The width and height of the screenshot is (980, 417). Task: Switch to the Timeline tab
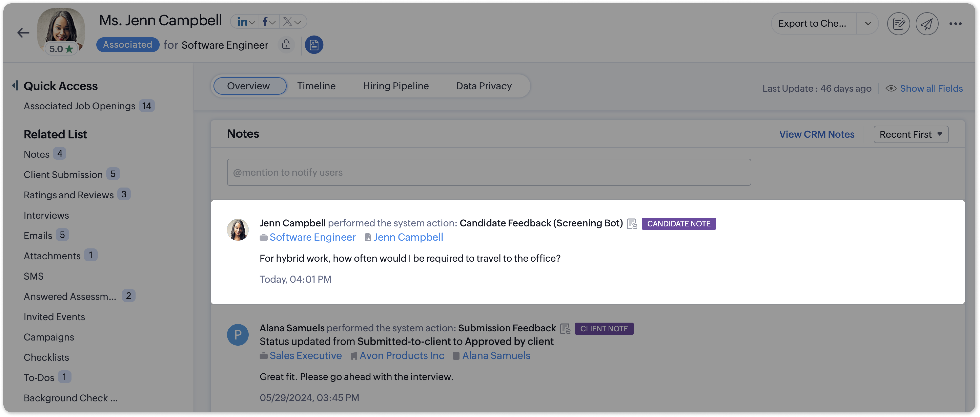(316, 86)
